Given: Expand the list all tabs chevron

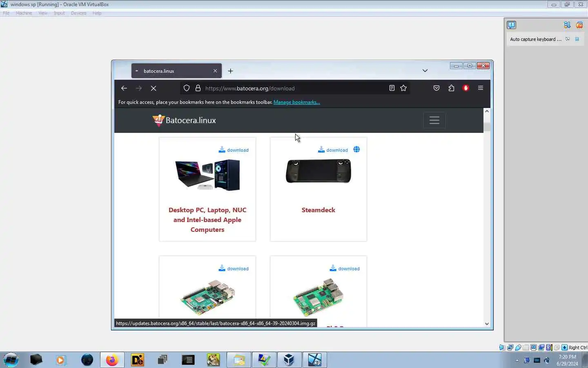Looking at the screenshot, I should coord(425,71).
